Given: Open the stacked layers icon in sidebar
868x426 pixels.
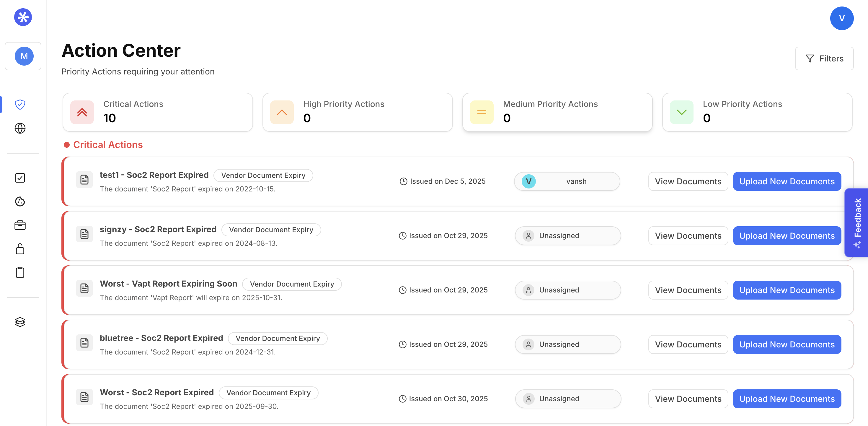Looking at the screenshot, I should click(x=20, y=322).
